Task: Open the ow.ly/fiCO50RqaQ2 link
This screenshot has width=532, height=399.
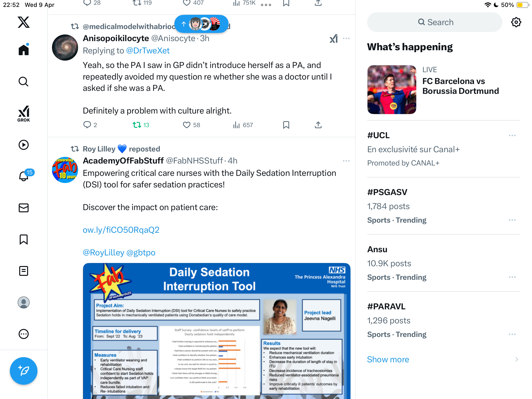Action: click(x=121, y=230)
